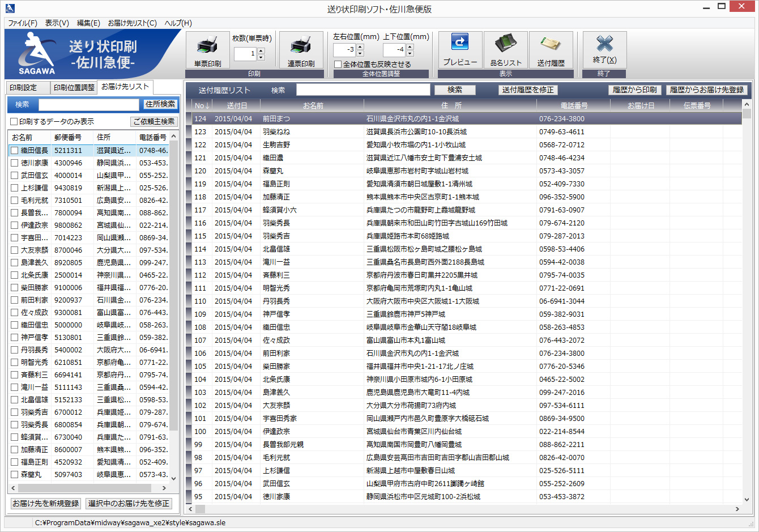
Task: Click 選択中のお届け先を修正 button
Action: (x=129, y=503)
